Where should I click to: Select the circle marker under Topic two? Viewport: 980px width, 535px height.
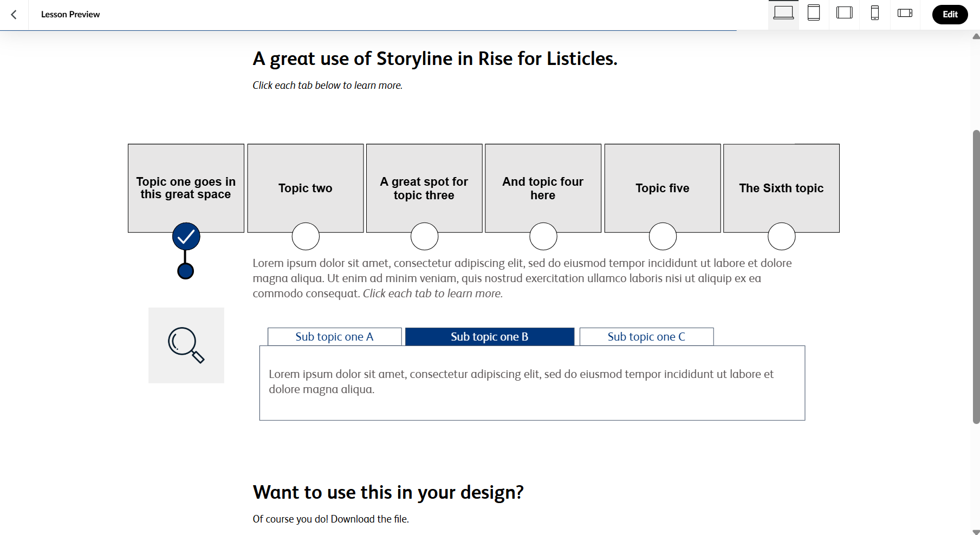point(305,236)
